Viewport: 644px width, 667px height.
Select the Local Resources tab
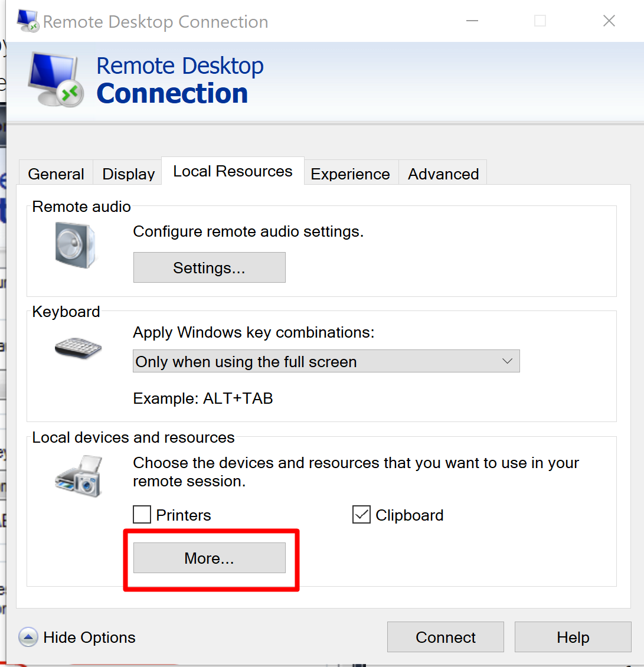(x=233, y=172)
